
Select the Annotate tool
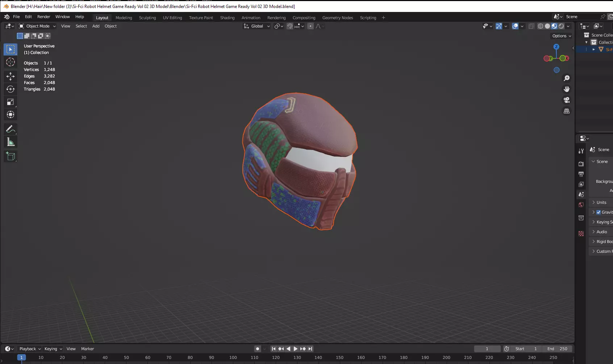point(11,129)
